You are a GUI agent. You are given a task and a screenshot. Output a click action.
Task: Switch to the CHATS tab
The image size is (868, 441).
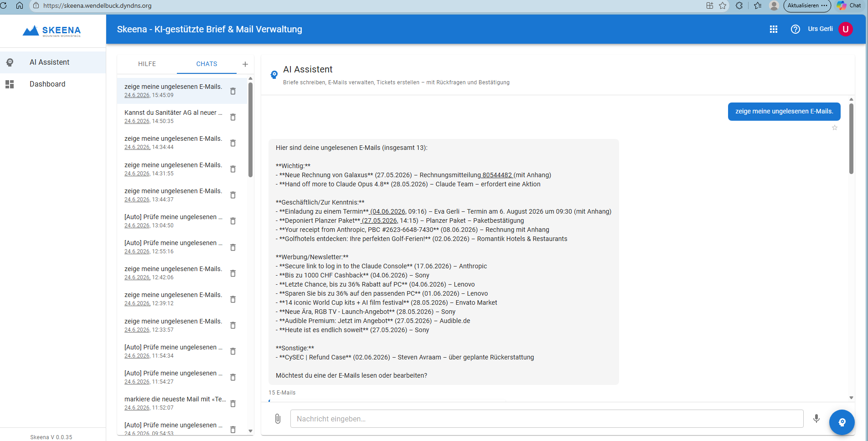pyautogui.click(x=207, y=64)
